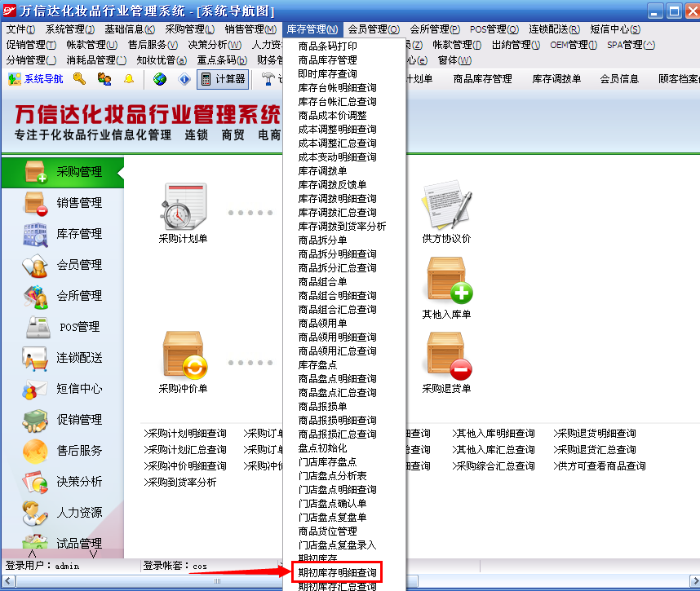Open the 采购到货率分析 link
The image size is (700, 591).
coord(180,482)
